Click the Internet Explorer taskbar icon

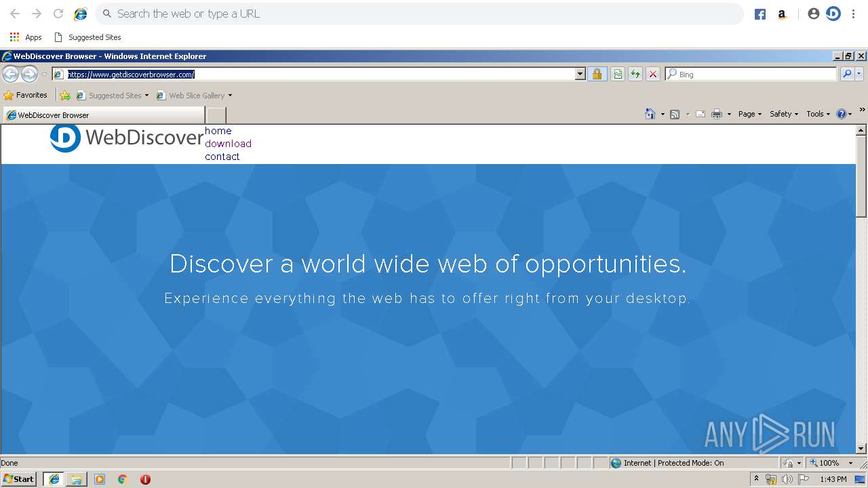coord(54,479)
